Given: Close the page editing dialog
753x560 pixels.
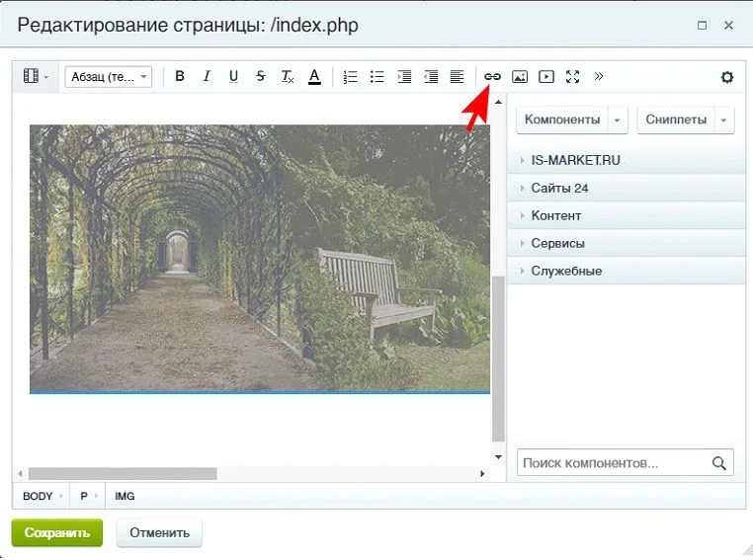Looking at the screenshot, I should [x=728, y=25].
